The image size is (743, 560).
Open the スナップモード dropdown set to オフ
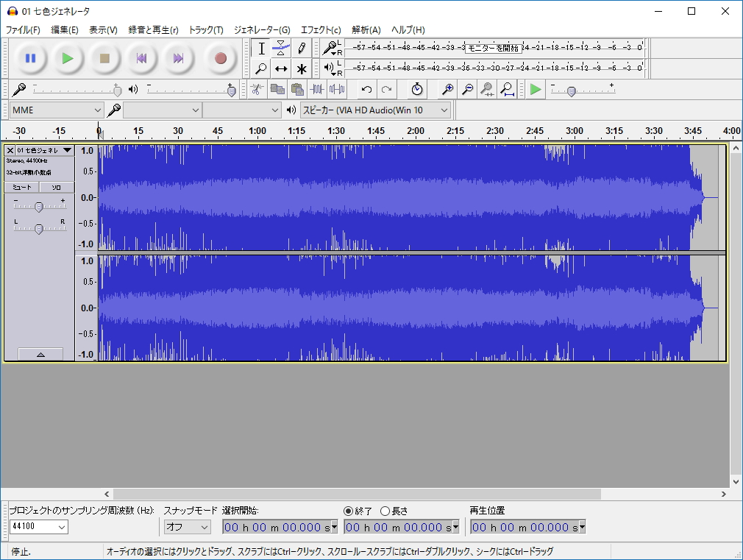[x=187, y=527]
